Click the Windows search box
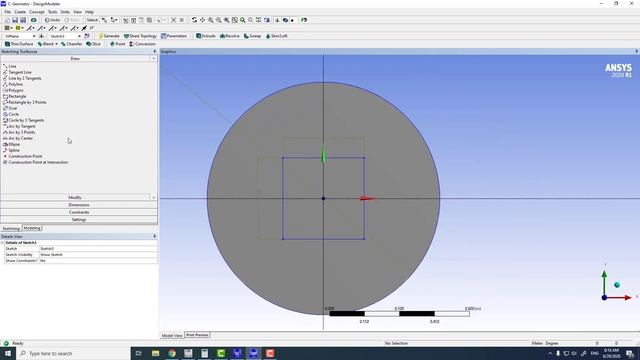The height and width of the screenshot is (360, 640). (73, 353)
